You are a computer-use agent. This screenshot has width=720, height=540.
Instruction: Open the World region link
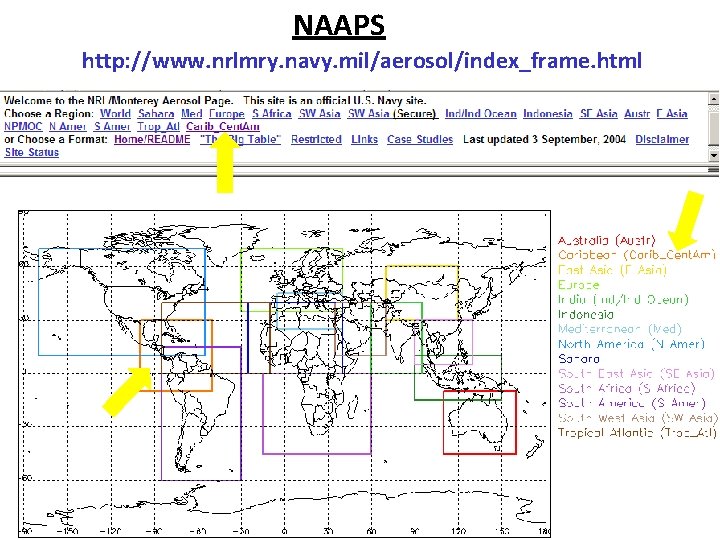coord(115,113)
